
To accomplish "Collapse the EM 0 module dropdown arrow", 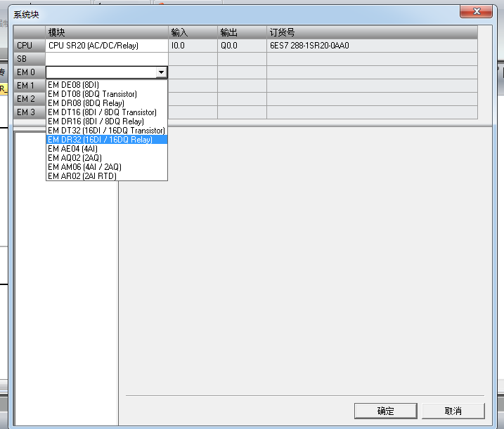I will 162,72.
